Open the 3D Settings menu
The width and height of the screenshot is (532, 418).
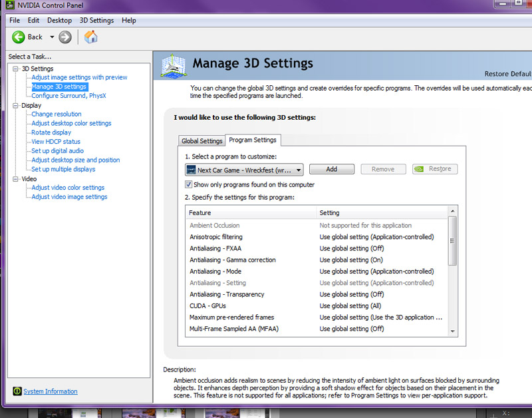pos(96,21)
